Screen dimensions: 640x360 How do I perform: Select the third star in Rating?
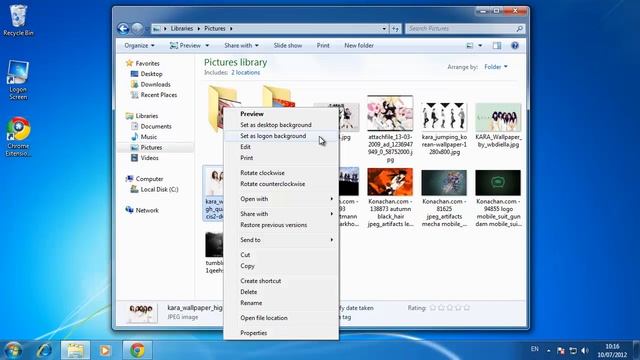tap(450, 308)
